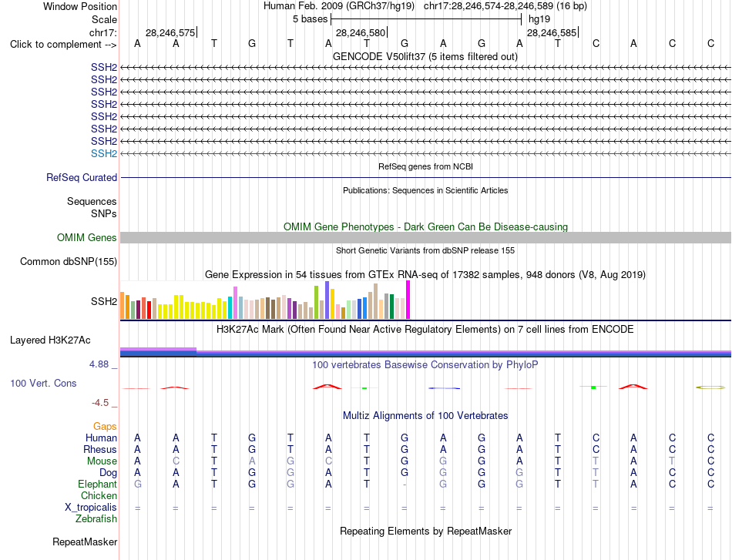The height and width of the screenshot is (560, 732).
Task: Click the OMIM Genes track label
Action: [x=86, y=237]
